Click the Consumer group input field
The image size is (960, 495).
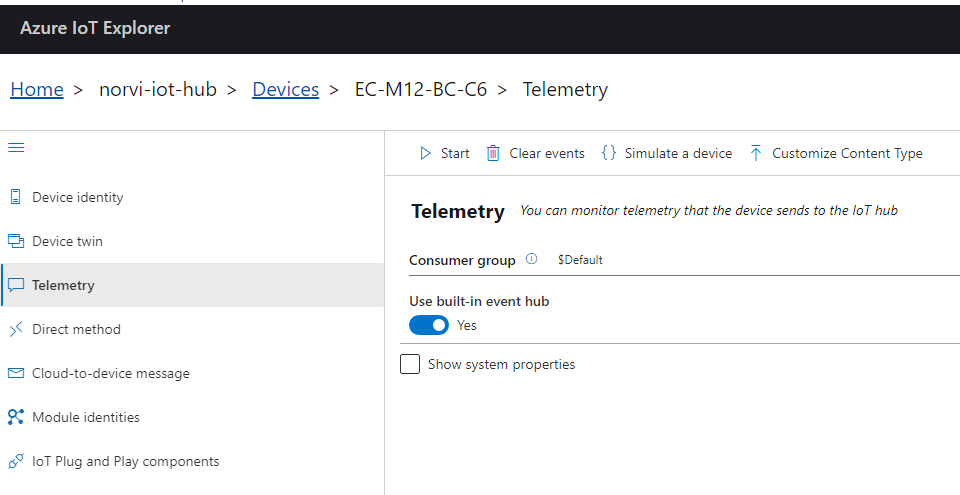click(750, 260)
